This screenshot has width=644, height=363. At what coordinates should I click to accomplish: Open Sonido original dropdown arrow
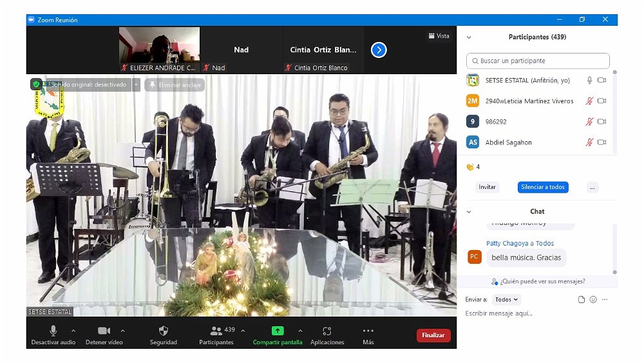click(136, 84)
